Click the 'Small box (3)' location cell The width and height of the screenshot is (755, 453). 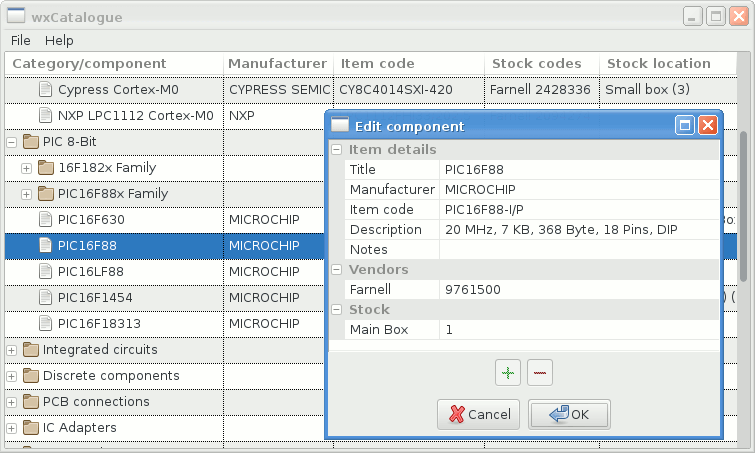pos(668,90)
